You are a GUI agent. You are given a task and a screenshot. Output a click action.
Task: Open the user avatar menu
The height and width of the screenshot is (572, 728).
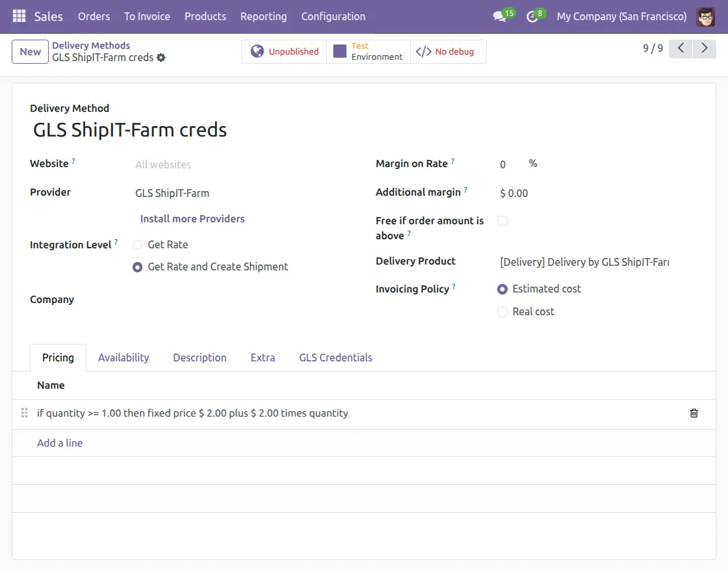pyautogui.click(x=705, y=17)
